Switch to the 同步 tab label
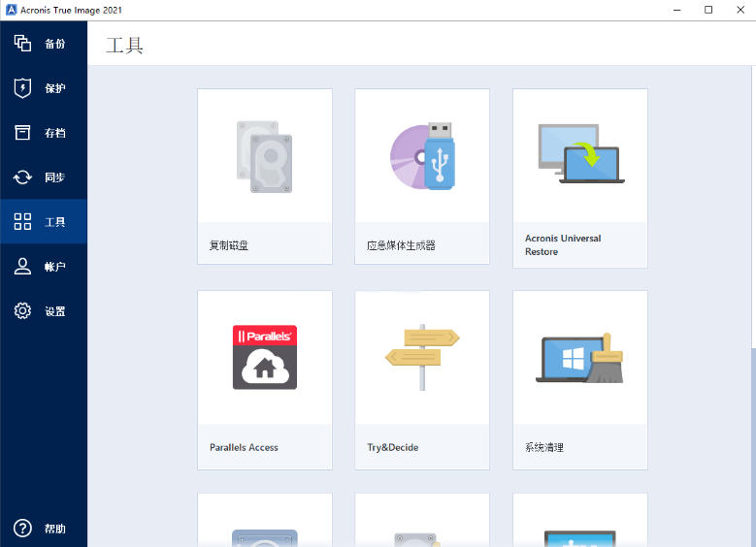This screenshot has width=756, height=547. click(55, 177)
